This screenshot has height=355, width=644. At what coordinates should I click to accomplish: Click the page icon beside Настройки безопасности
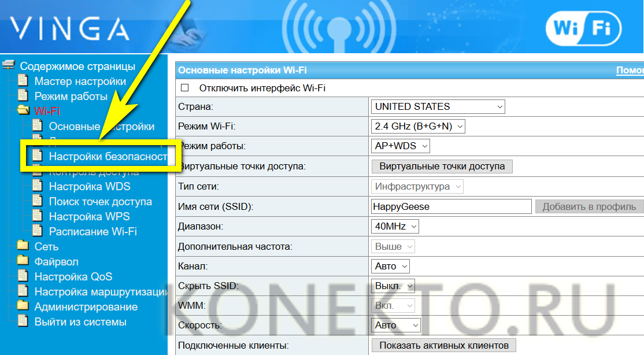(38, 156)
